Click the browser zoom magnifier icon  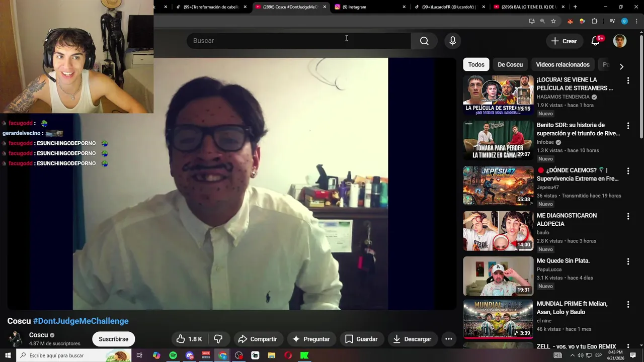[542, 21]
